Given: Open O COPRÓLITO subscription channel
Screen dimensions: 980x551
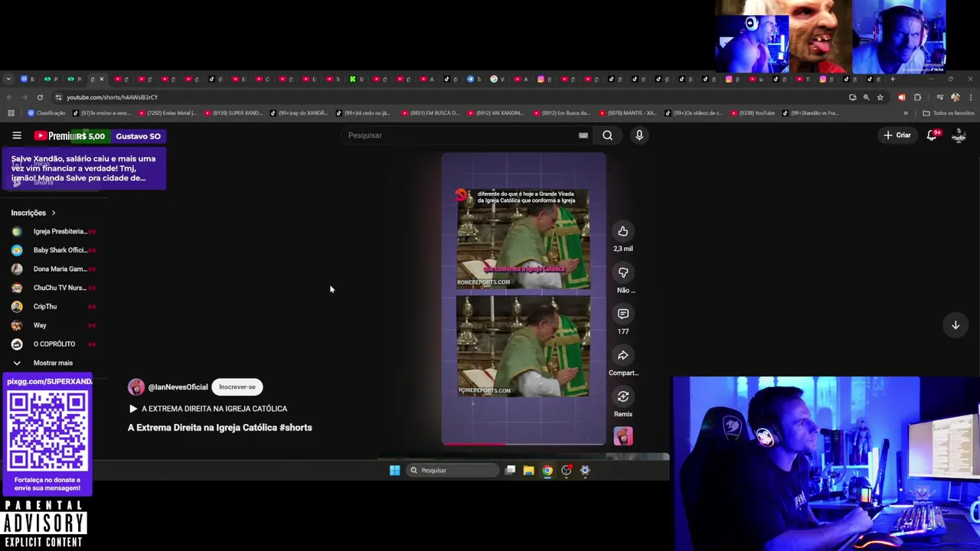Looking at the screenshot, I should [54, 344].
